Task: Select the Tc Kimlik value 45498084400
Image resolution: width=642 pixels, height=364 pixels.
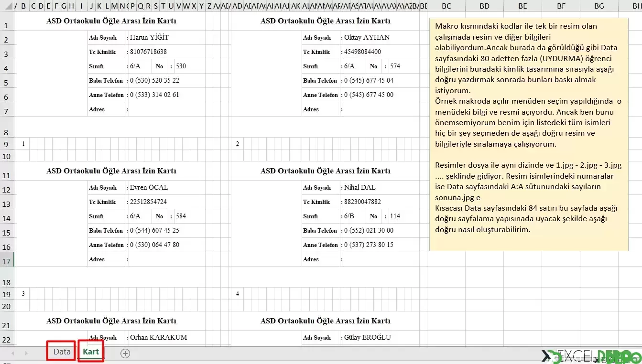Action: click(x=362, y=52)
